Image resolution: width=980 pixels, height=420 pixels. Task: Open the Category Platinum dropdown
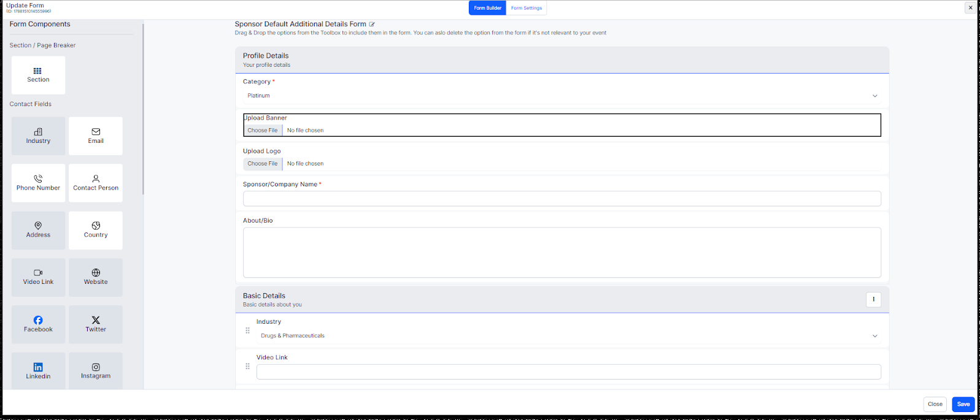pos(562,96)
